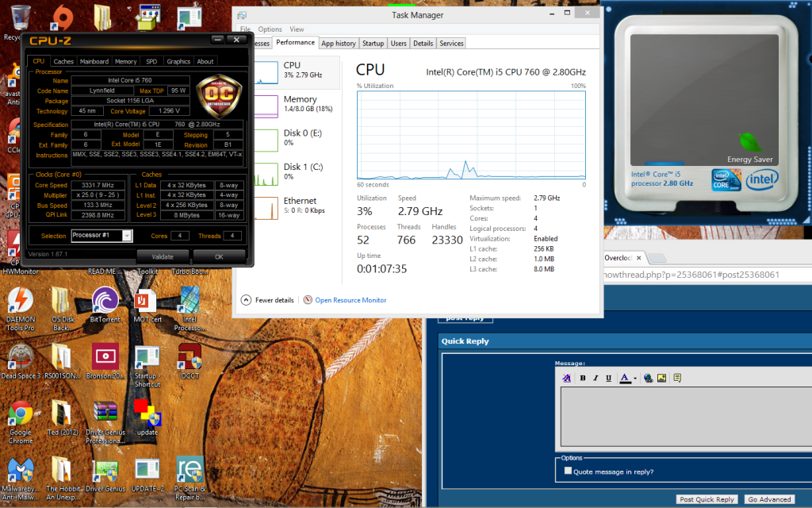Open the MOT cert document
This screenshot has width=812, height=508.
(x=147, y=300)
